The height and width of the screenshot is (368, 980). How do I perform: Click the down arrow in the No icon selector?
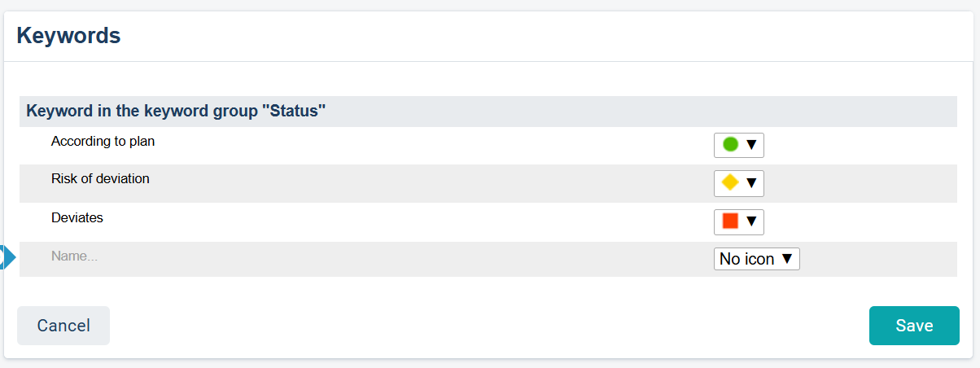coord(787,259)
